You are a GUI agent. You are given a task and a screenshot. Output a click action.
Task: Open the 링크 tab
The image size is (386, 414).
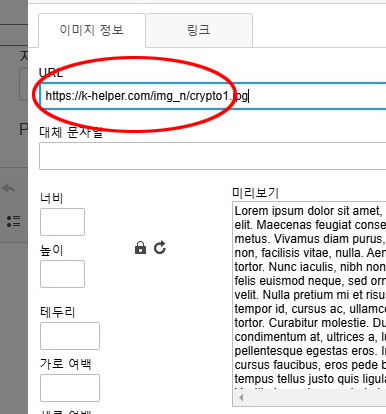click(x=199, y=30)
